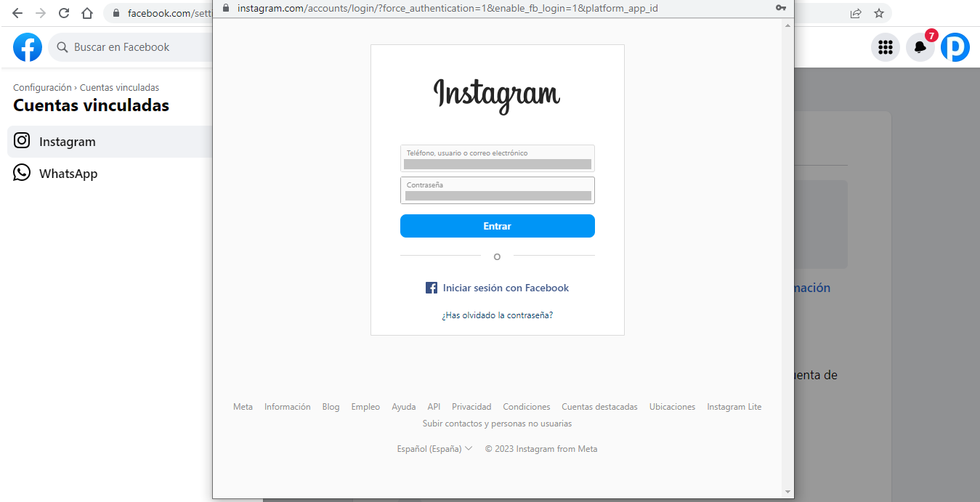Open the Empleo footer link
The width and height of the screenshot is (980, 502).
[365, 407]
